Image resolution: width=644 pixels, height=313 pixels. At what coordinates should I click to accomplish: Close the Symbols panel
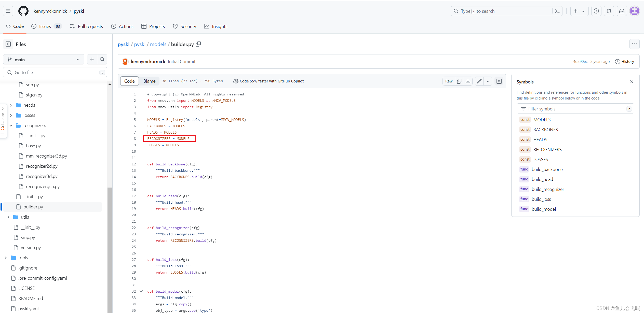coord(632,82)
